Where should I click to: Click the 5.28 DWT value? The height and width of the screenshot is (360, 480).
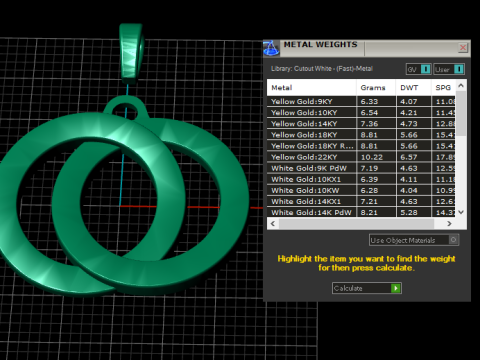coord(409,212)
